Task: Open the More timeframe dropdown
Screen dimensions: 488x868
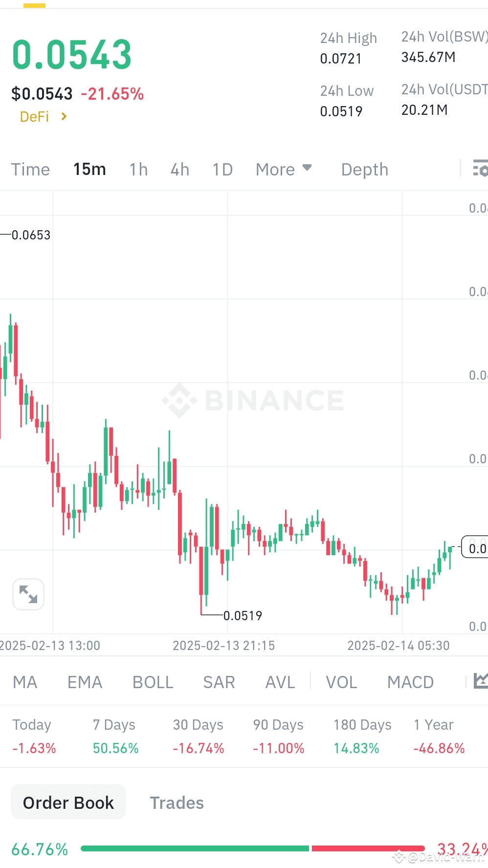Action: [x=284, y=169]
